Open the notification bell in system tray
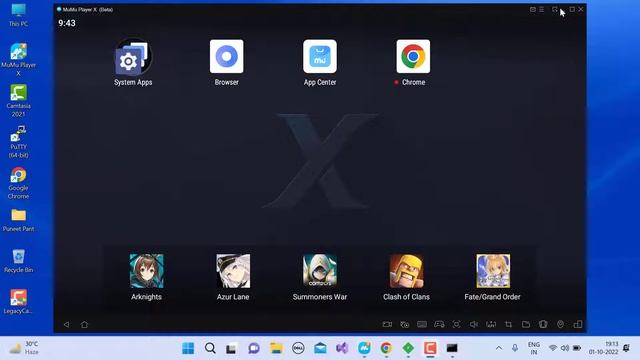This screenshot has height=360, width=640. (x=627, y=348)
